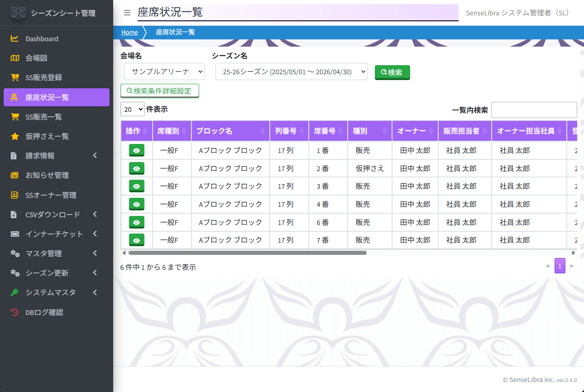
Task: Expand the マスタ管理 sidebar submenu
Action: coord(43,253)
